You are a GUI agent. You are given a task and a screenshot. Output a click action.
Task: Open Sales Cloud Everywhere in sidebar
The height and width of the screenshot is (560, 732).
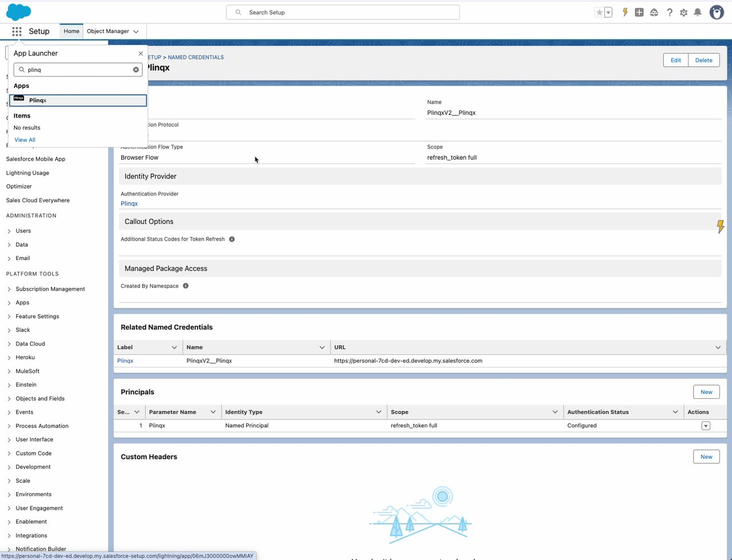pos(38,200)
